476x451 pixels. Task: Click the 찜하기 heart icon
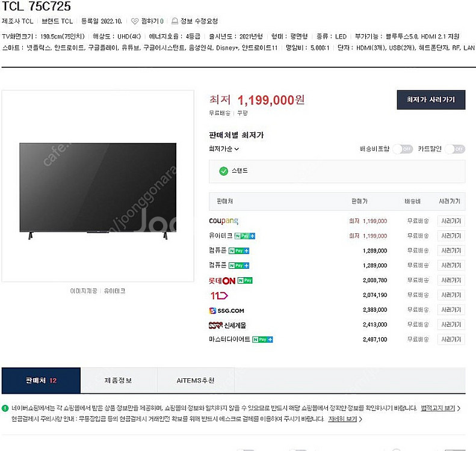tap(134, 21)
